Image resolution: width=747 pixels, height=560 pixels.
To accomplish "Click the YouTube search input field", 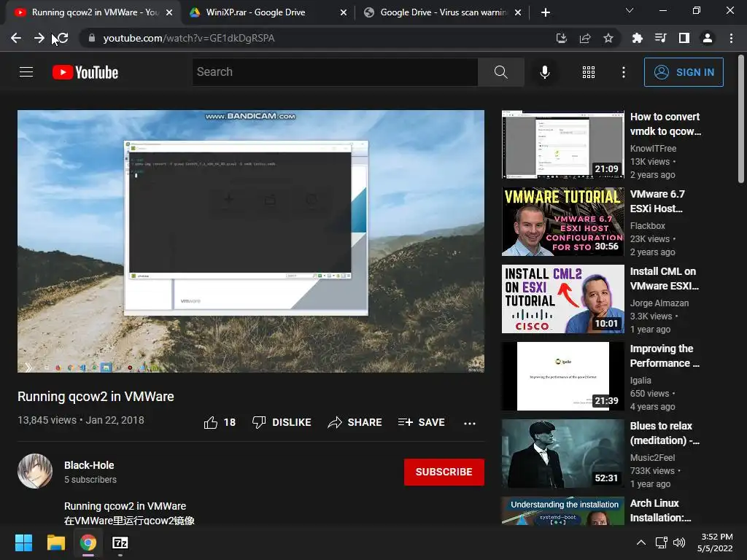I will (335, 72).
